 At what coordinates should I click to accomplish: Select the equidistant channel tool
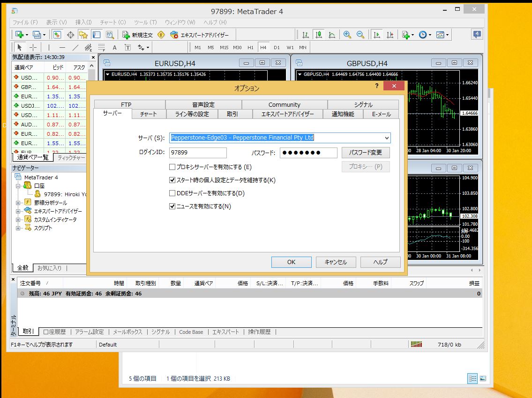[x=88, y=47]
